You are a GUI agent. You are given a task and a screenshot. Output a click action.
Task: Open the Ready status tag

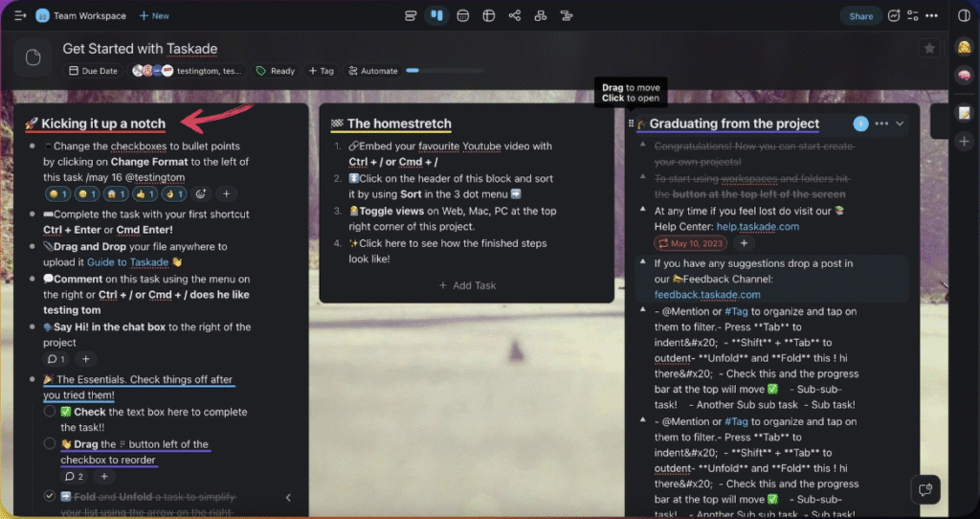[x=276, y=71]
